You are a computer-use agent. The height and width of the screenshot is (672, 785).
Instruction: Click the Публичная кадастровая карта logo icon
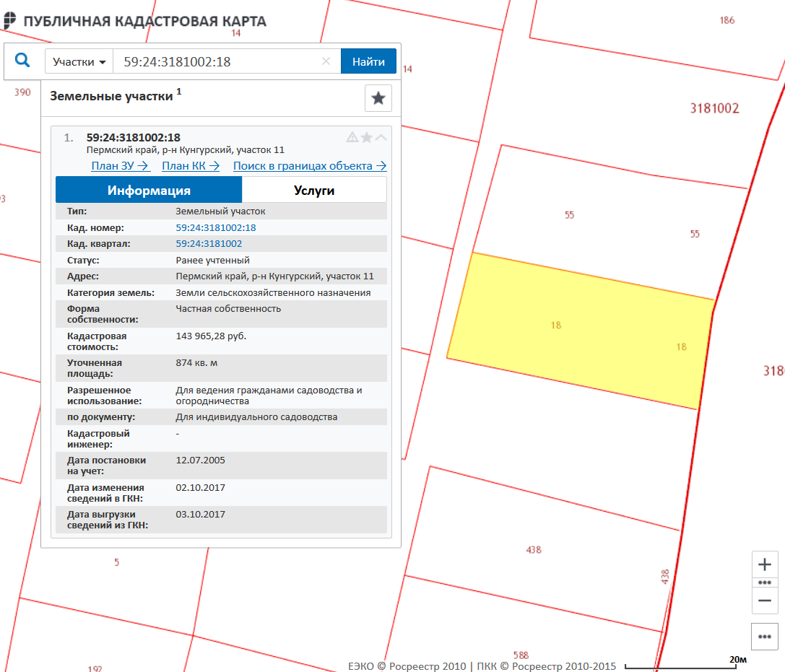[10, 20]
